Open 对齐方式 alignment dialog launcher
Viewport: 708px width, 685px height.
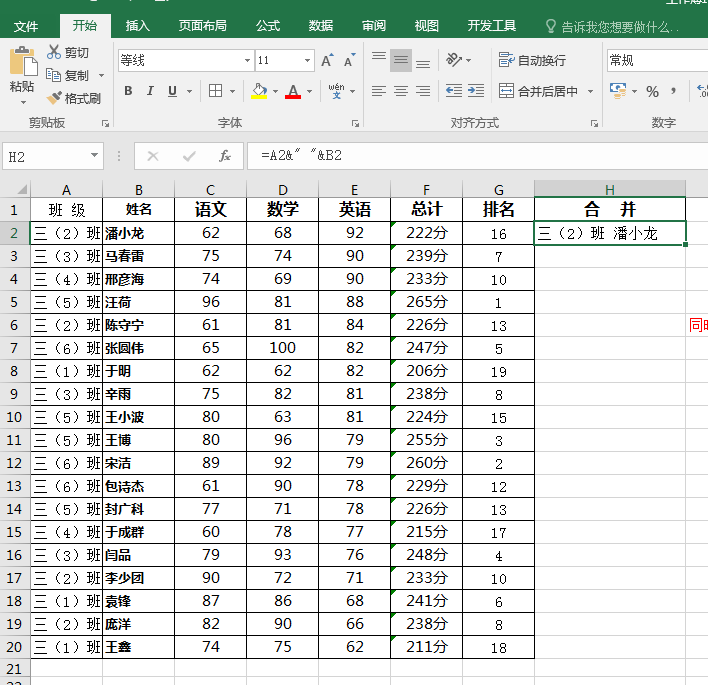(x=594, y=123)
